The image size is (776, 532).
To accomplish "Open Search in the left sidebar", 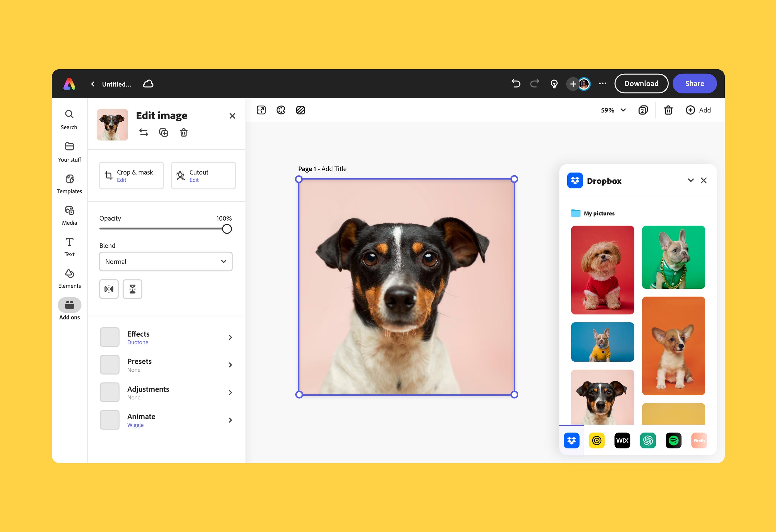I will (x=69, y=119).
